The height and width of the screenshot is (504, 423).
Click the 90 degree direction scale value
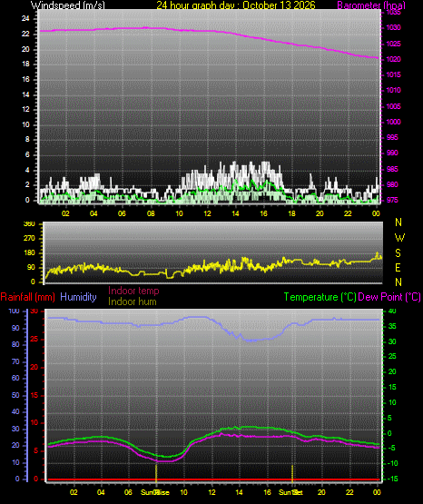click(31, 267)
